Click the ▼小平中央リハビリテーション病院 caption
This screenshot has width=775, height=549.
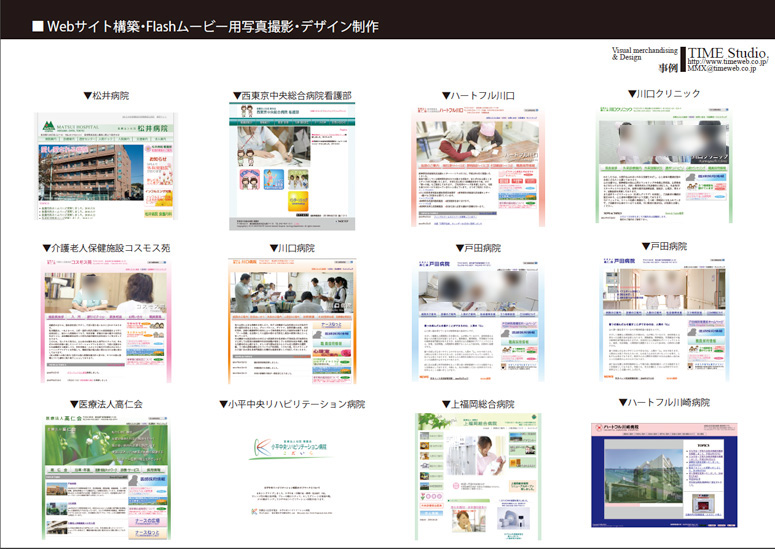(x=292, y=404)
